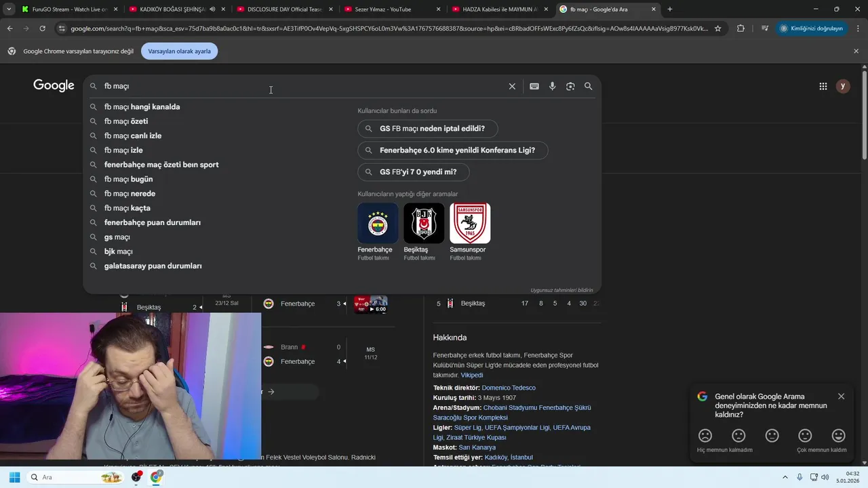The height and width of the screenshot is (488, 868).
Task: Open Chrome from the taskbar
Action: coord(157,477)
